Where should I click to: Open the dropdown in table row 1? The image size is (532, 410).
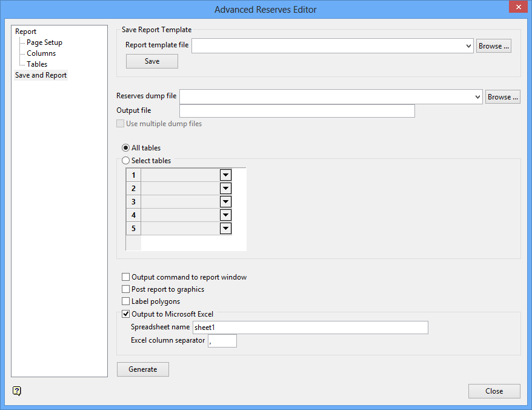[x=225, y=175]
